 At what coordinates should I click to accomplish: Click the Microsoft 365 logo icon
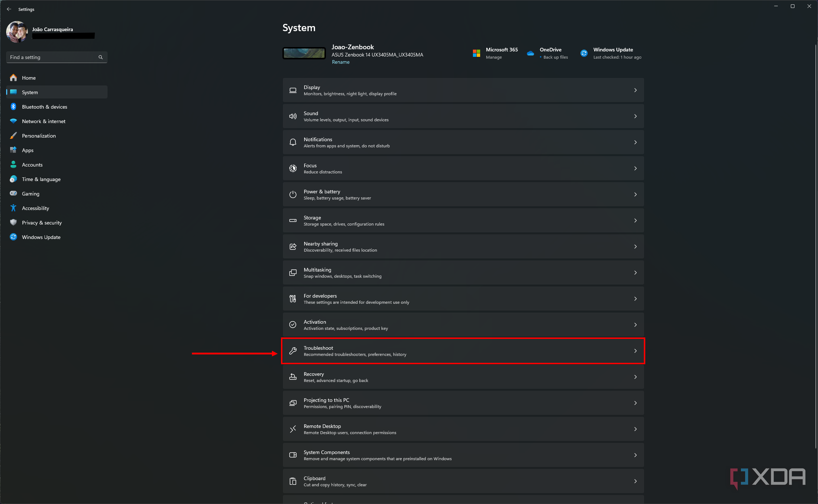[476, 53]
